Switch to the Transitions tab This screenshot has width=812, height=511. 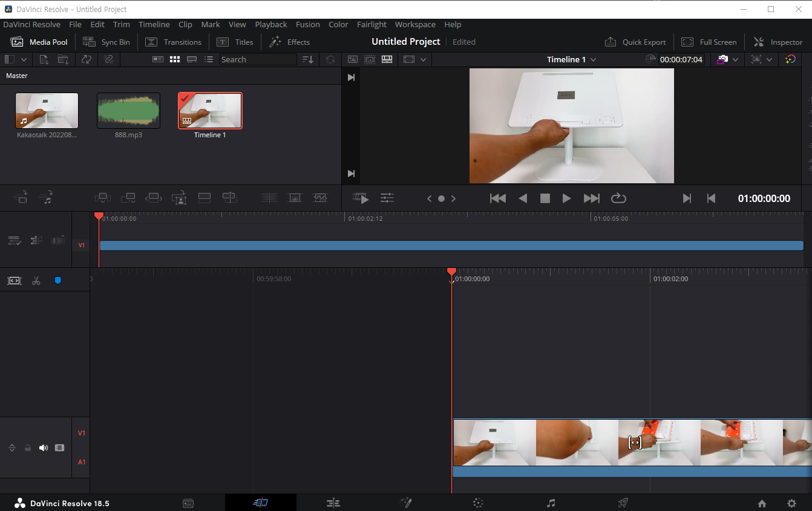173,42
